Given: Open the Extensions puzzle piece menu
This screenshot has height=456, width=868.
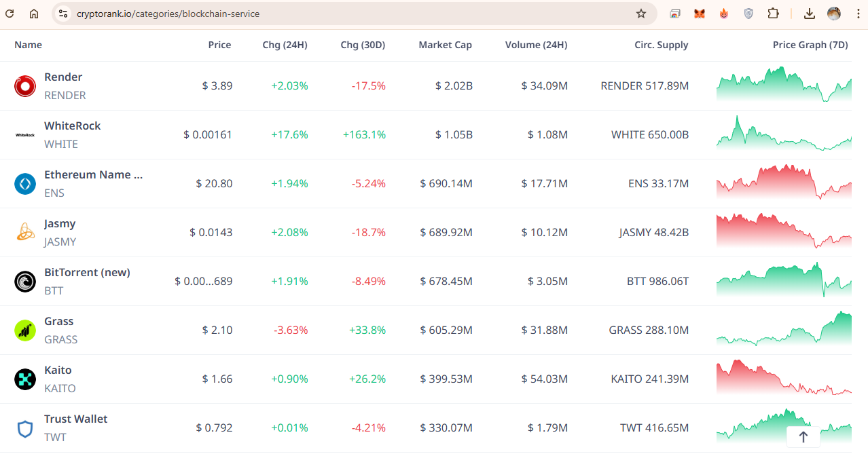Looking at the screenshot, I should coord(773,14).
